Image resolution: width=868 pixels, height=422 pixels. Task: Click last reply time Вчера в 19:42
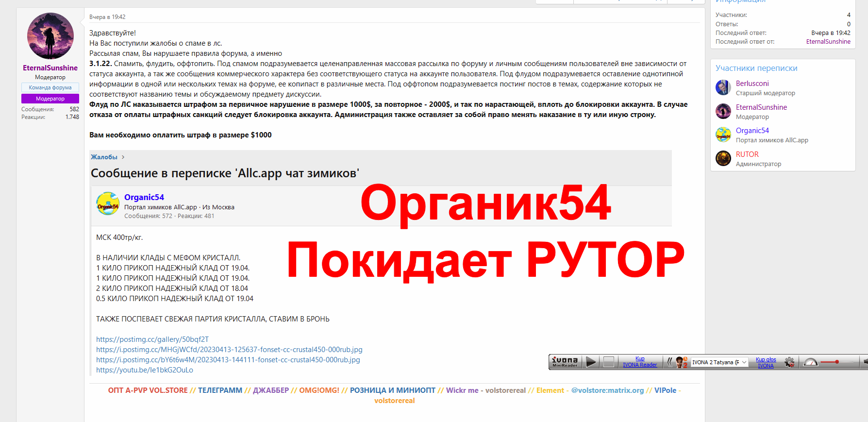point(831,33)
